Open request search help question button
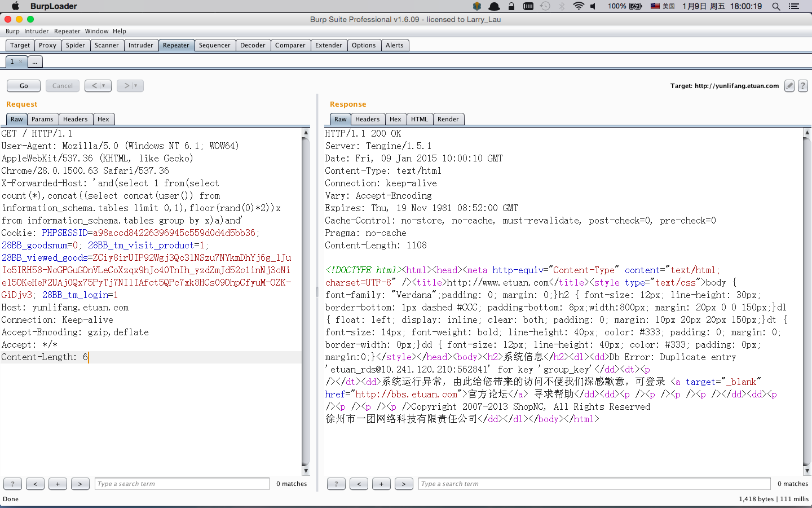The height and width of the screenshot is (508, 812). tap(12, 484)
